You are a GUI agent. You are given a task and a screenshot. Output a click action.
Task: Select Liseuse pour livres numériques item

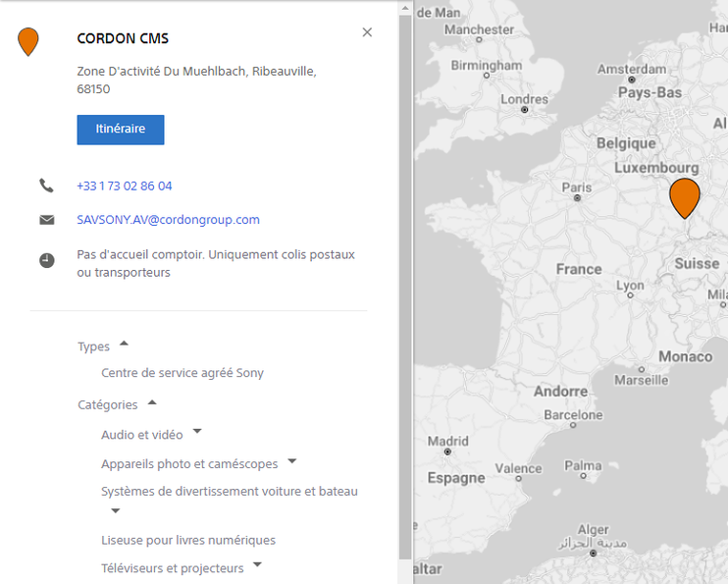tap(188, 540)
